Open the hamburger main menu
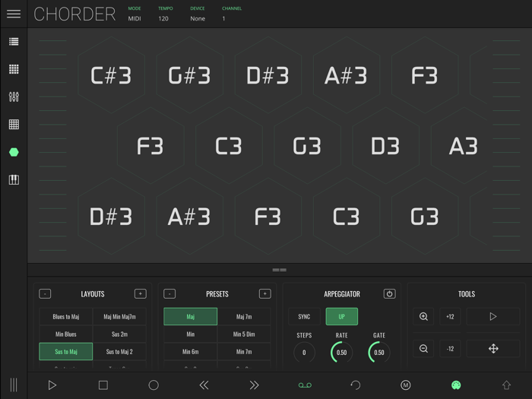 [14, 14]
